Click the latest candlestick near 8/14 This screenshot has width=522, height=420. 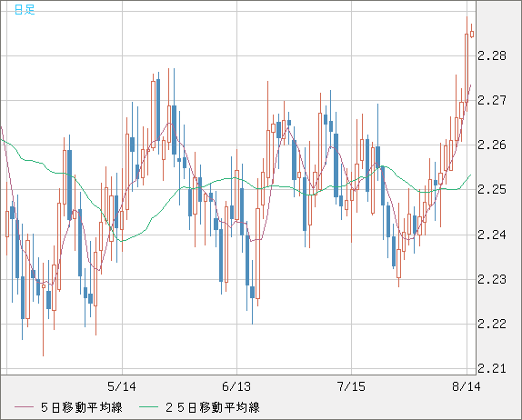[472, 34]
